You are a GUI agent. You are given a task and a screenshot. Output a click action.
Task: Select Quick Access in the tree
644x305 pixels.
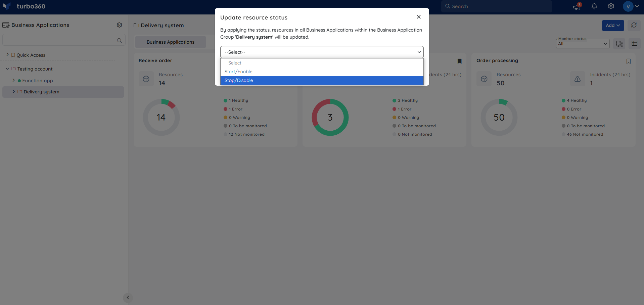pos(31,55)
